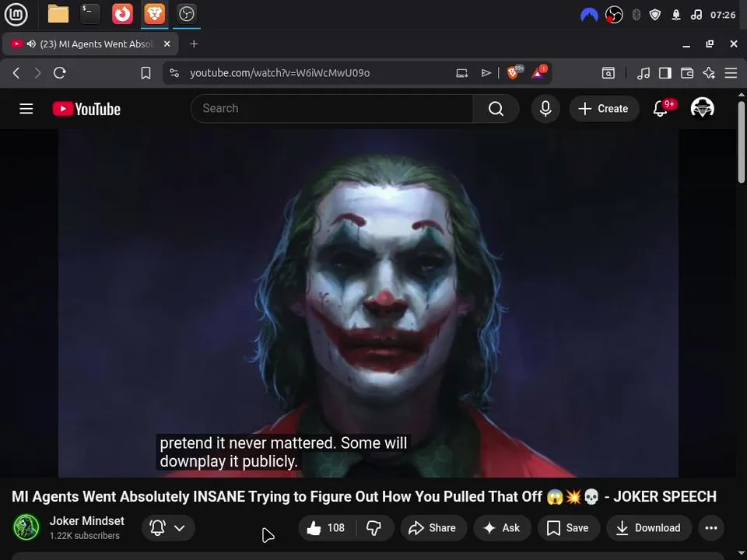Click the video title text 'MI Agents Went Absolutely INSANE'
This screenshot has width=747, height=560.
[128, 497]
